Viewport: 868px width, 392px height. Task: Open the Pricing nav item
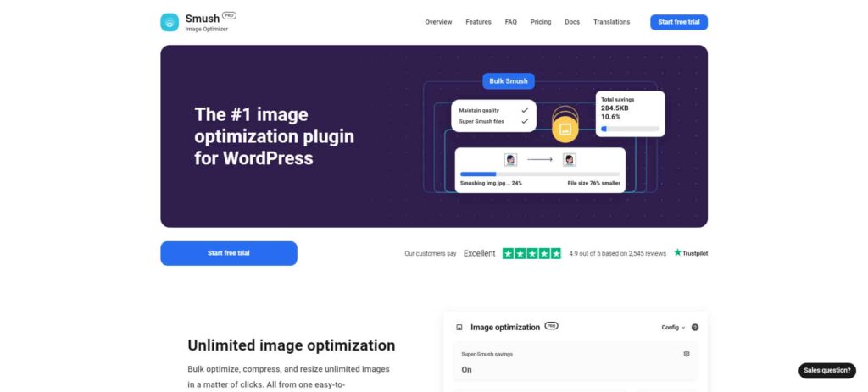click(x=541, y=22)
